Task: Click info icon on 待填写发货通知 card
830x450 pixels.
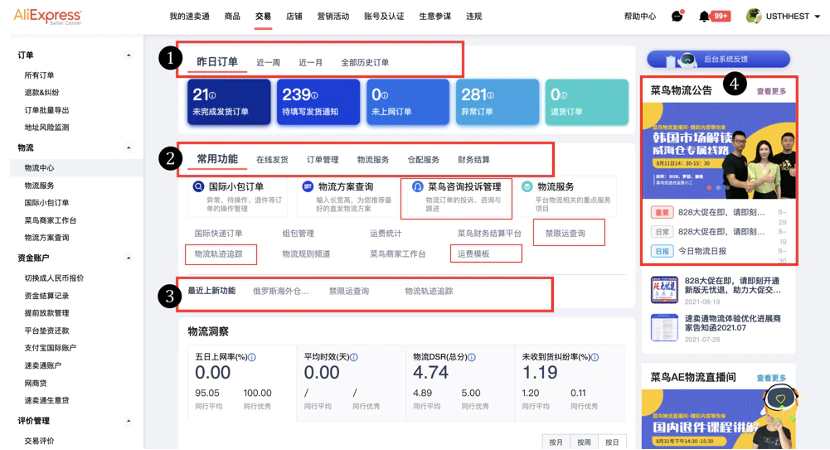Action: (314, 96)
